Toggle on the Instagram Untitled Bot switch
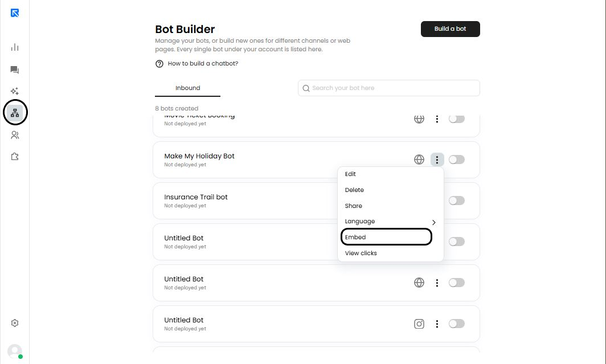The width and height of the screenshot is (606, 364). point(457,324)
